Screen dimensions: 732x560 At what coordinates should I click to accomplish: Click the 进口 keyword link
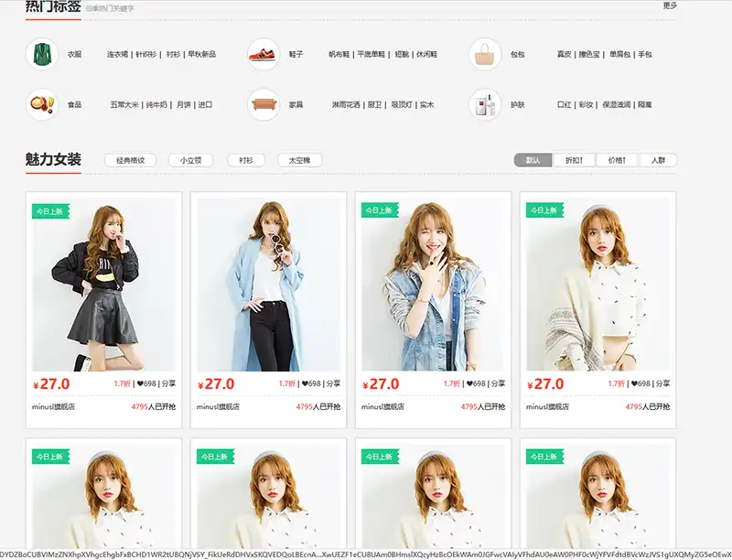click(x=205, y=104)
